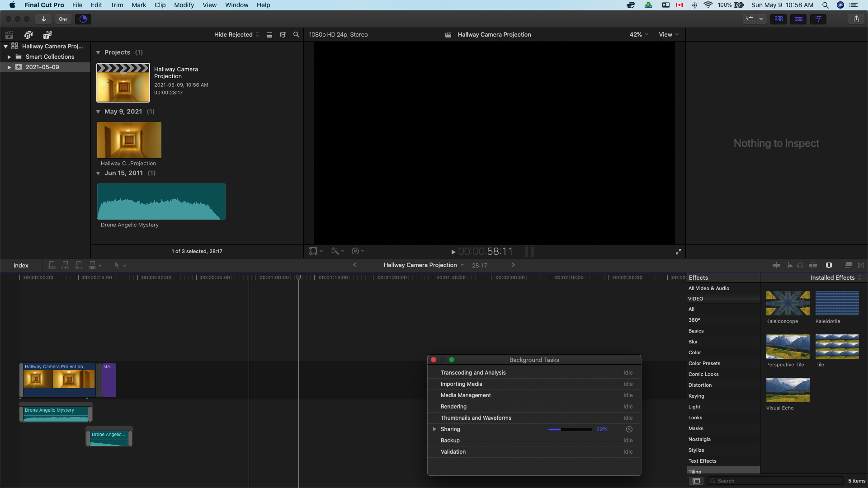Play the project in the viewer
868x488 pixels.
point(453,252)
